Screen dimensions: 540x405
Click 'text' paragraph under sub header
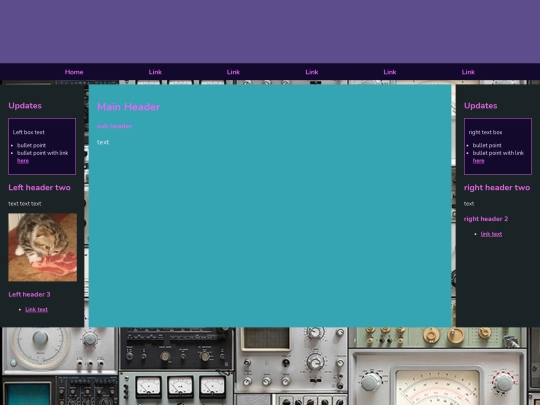coord(103,142)
